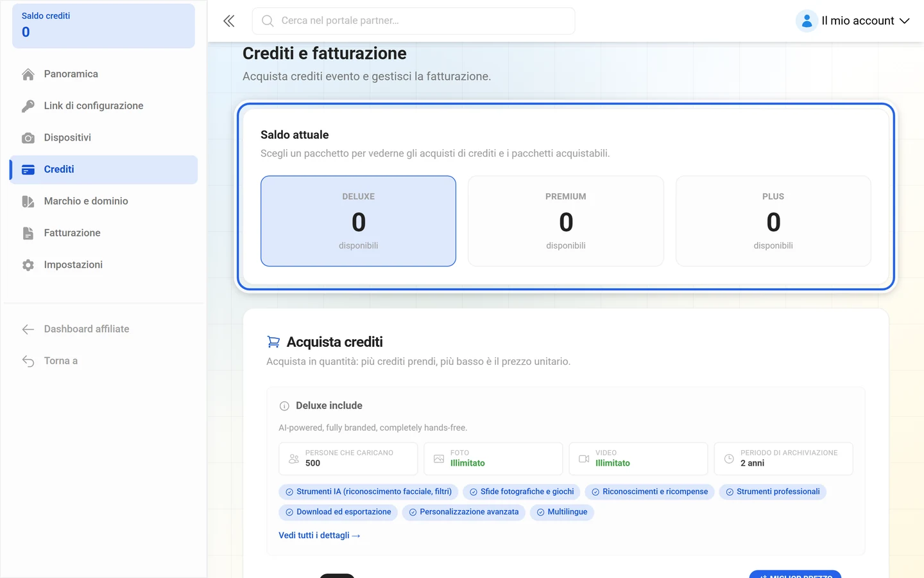Click the Dispositivi camera icon
924x578 pixels.
28,138
